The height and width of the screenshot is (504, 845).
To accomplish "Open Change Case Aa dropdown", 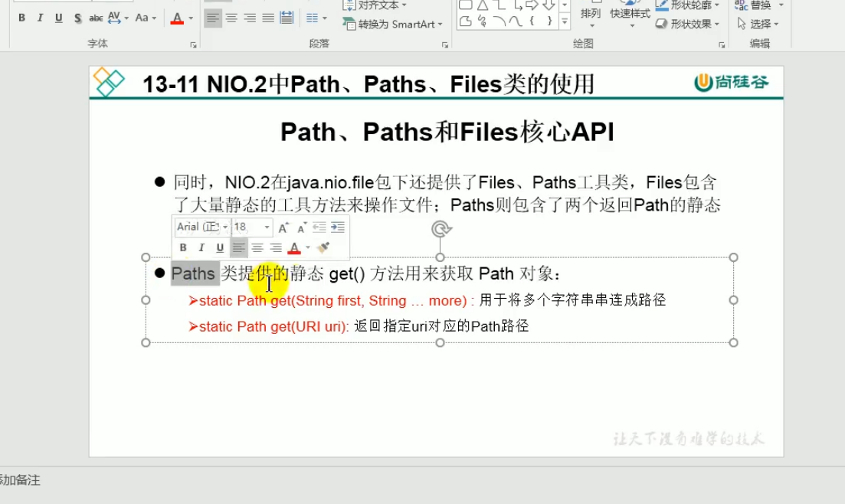I will (x=146, y=18).
